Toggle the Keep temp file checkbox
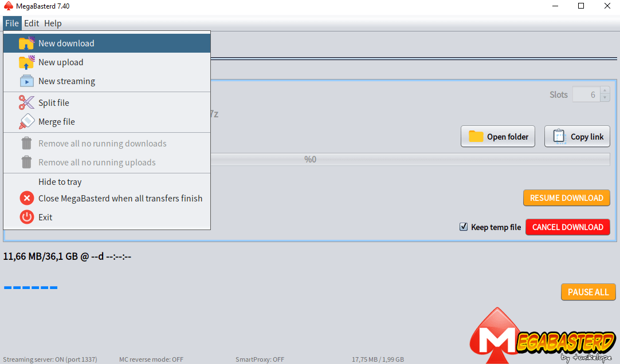Image resolution: width=620 pixels, height=364 pixels. 464,227
